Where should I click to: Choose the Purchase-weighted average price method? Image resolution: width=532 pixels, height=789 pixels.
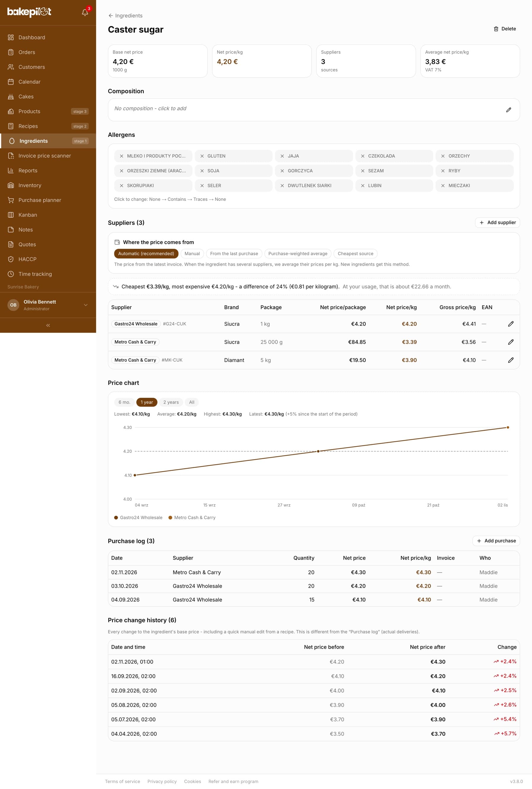click(298, 254)
